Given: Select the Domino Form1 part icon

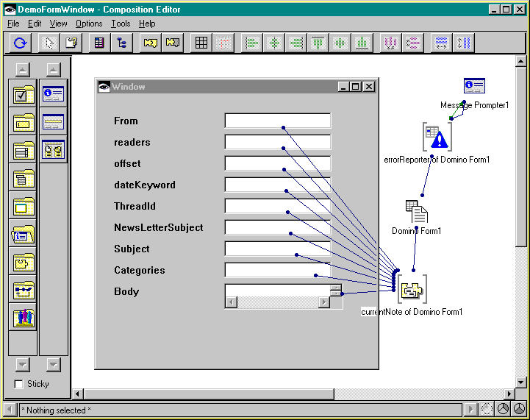Looking at the screenshot, I should (x=416, y=212).
